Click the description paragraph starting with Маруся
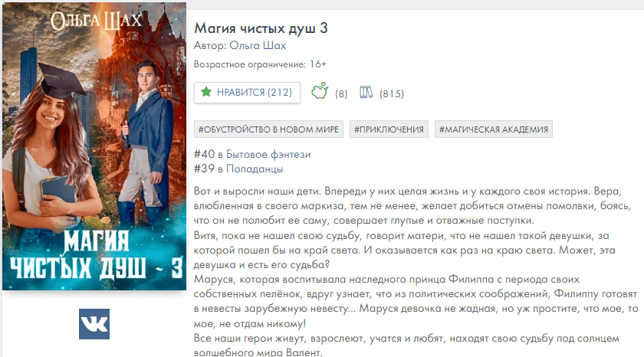This screenshot has width=644, height=357. [x=416, y=301]
